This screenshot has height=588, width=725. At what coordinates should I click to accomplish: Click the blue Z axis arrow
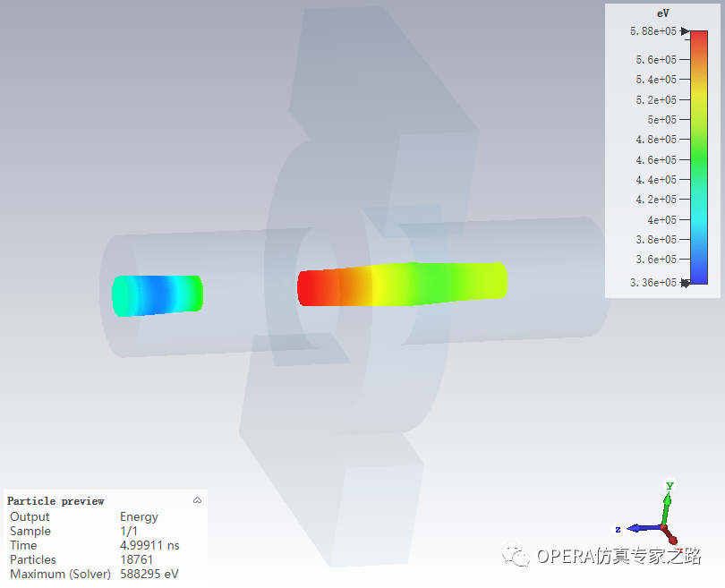click(x=644, y=527)
